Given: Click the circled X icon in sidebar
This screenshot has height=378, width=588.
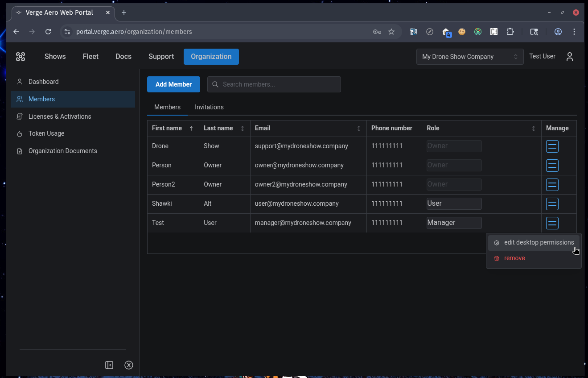Looking at the screenshot, I should point(129,365).
